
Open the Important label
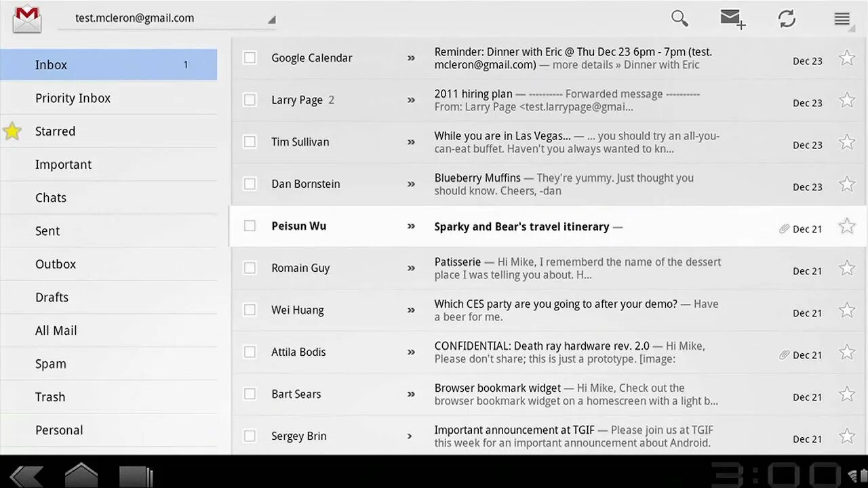108,165
